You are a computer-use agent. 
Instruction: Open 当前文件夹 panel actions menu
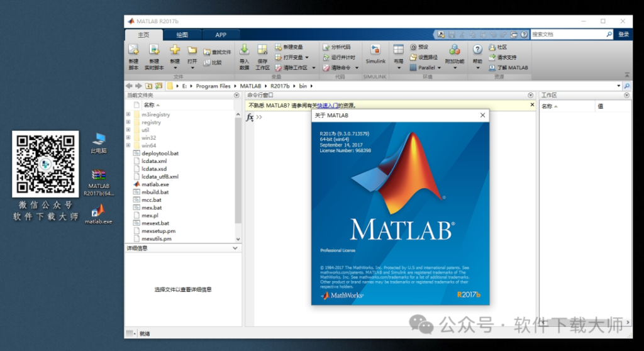[x=236, y=96]
